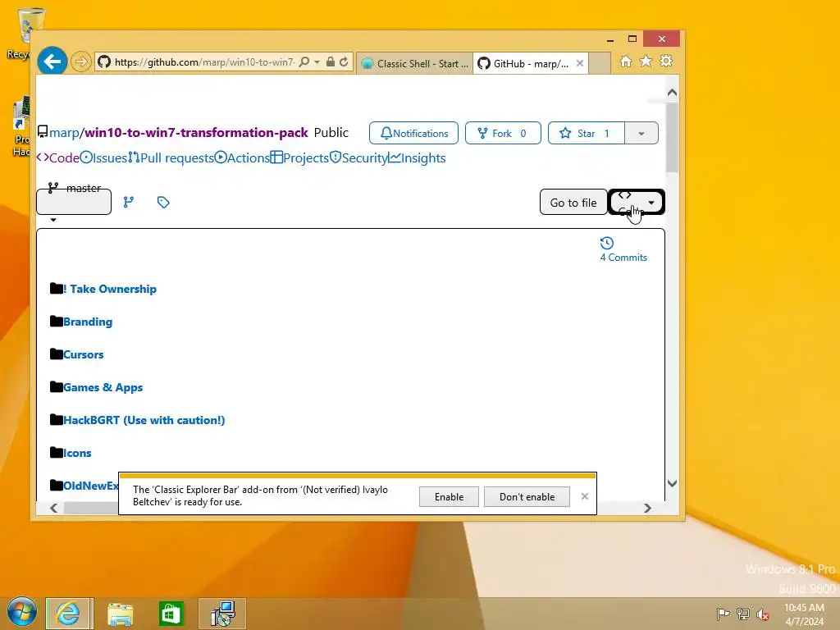Screen dimensions: 840x630
Task: Click the address bar search magnifier icon
Action: point(304,62)
